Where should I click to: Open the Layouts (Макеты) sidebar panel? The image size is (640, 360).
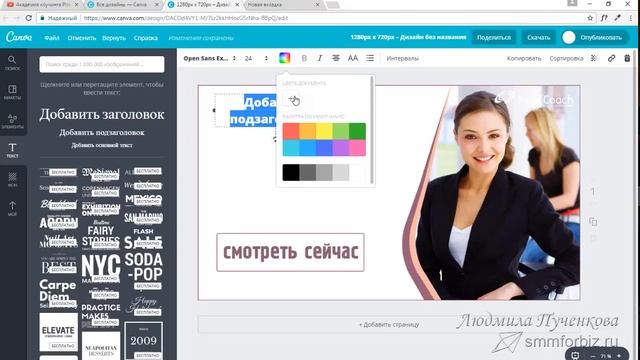12,92
